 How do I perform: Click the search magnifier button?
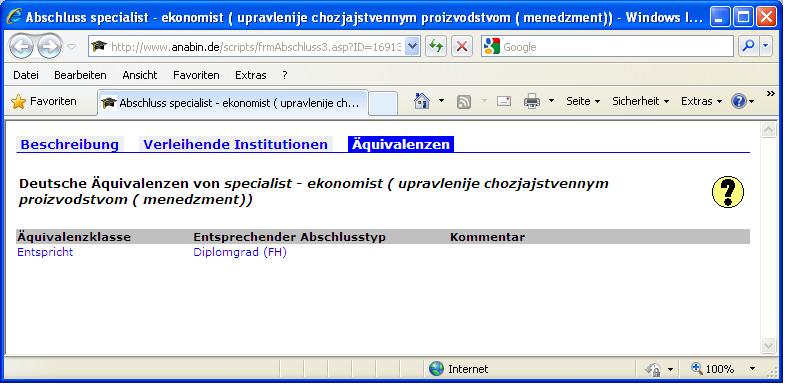click(x=748, y=47)
